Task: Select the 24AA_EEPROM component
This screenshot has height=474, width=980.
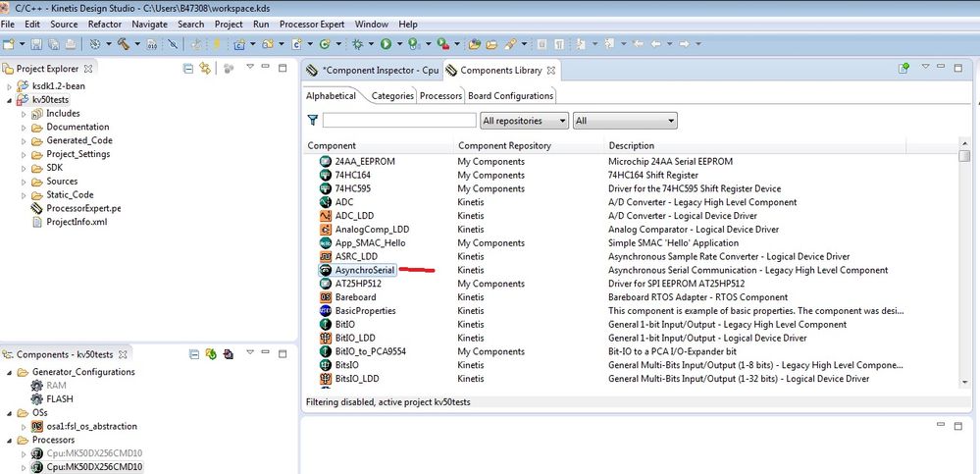Action: pyautogui.click(x=365, y=161)
